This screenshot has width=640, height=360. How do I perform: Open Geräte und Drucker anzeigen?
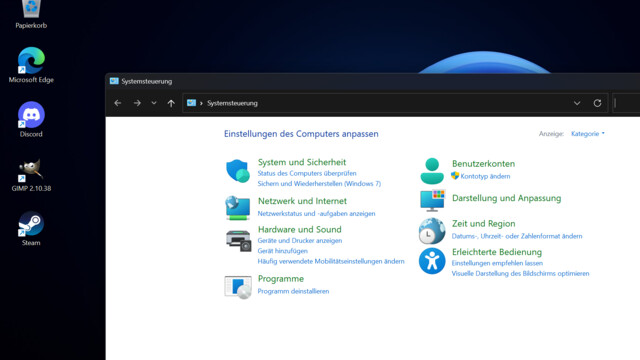300,241
